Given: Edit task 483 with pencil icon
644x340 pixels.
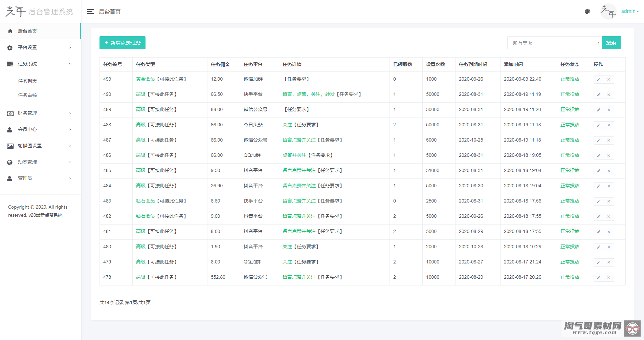Looking at the screenshot, I should click(x=599, y=201).
